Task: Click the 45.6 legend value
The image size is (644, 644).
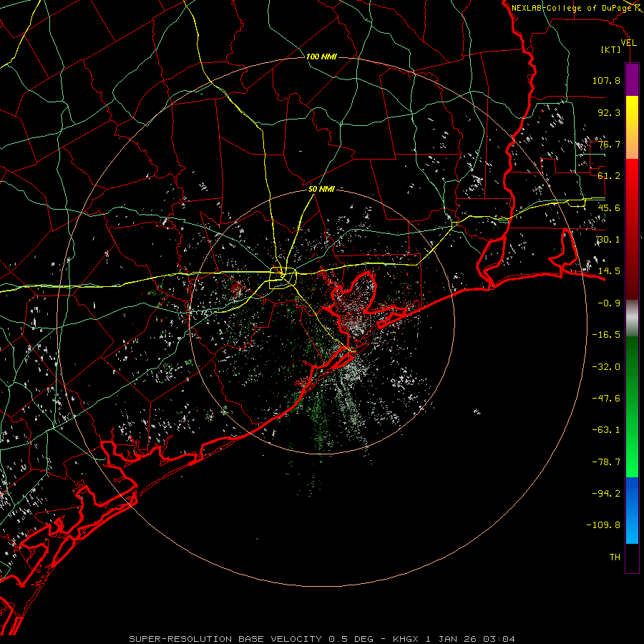Action: (609, 208)
